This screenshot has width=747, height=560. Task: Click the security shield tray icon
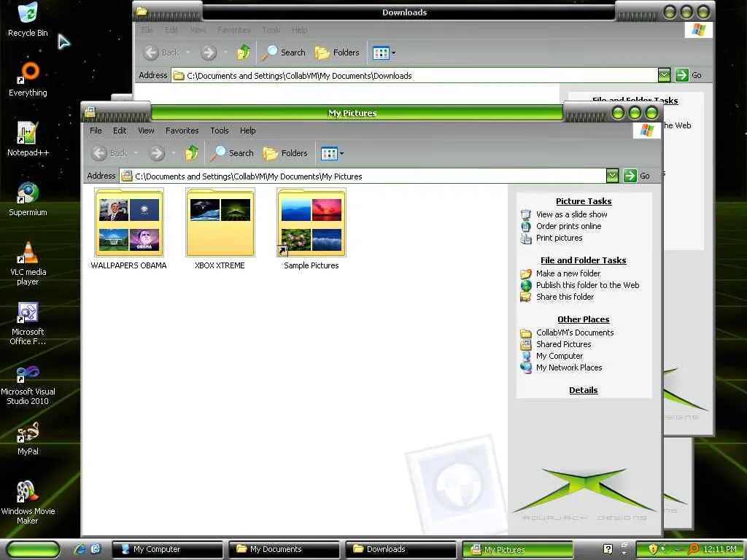[653, 549]
